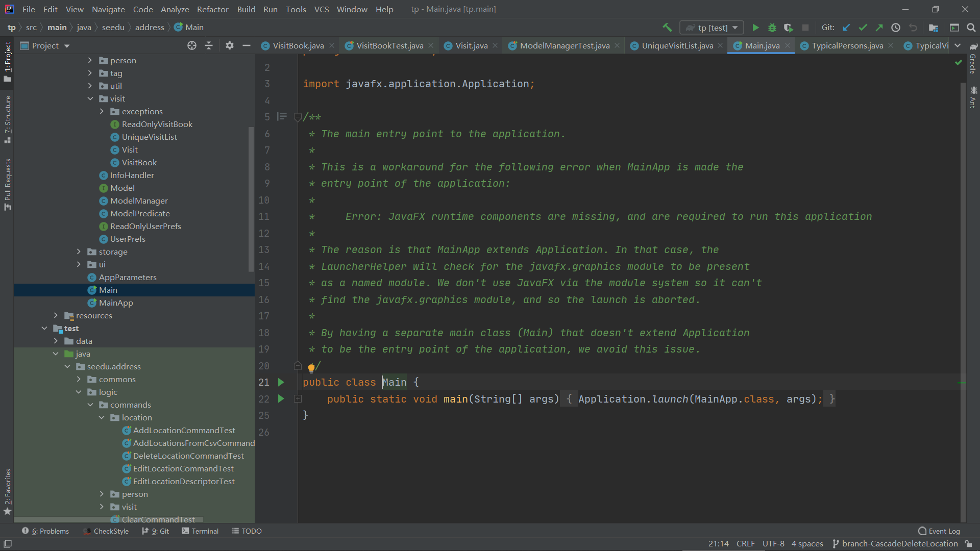Open the Terminal tool window

tap(200, 531)
